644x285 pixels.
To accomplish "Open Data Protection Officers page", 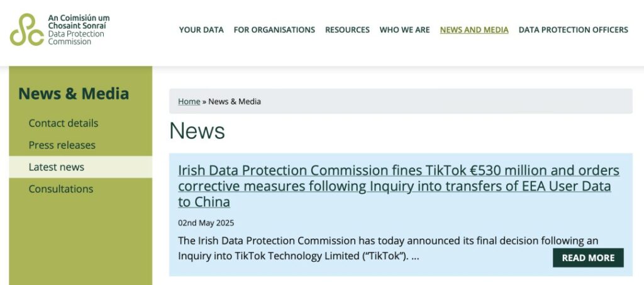I will coord(573,30).
